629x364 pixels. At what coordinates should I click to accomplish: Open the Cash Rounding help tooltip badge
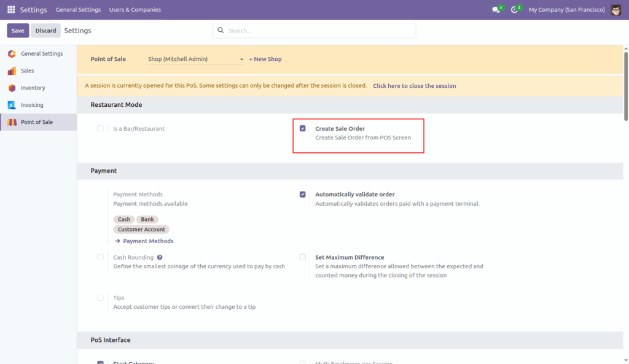pyautogui.click(x=159, y=257)
